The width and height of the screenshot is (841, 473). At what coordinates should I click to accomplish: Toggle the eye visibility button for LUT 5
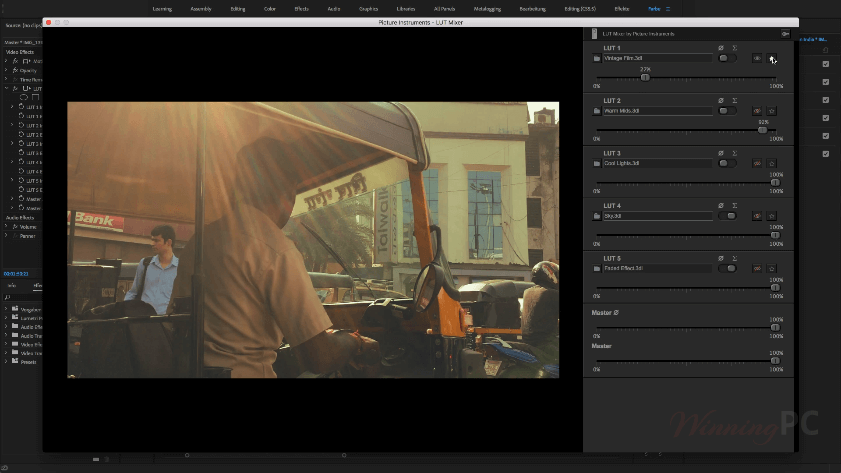(757, 269)
